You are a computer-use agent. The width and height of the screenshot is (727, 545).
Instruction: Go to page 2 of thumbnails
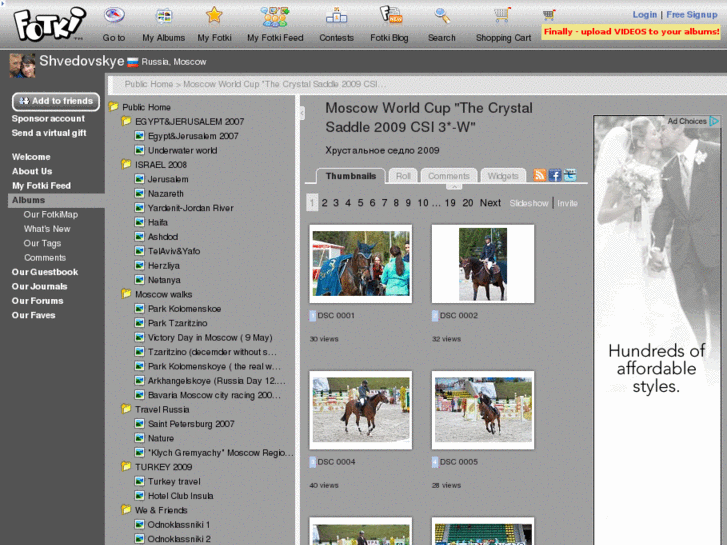coord(324,203)
